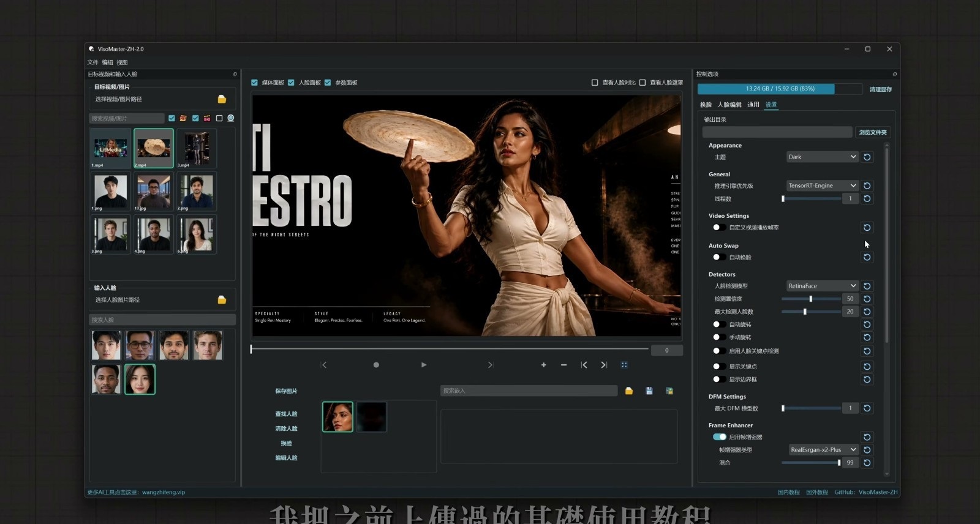Click the webcam icon in media filter row
980x524 pixels.
click(231, 118)
